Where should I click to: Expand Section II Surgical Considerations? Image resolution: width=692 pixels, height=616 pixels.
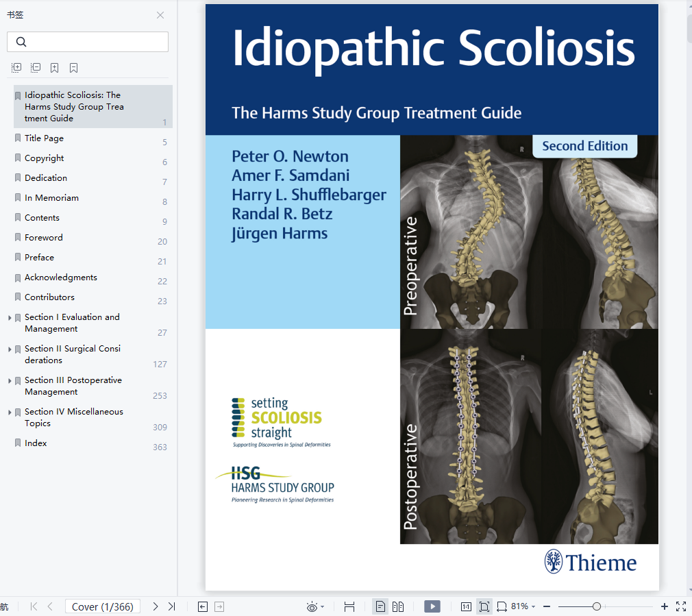pos(10,349)
